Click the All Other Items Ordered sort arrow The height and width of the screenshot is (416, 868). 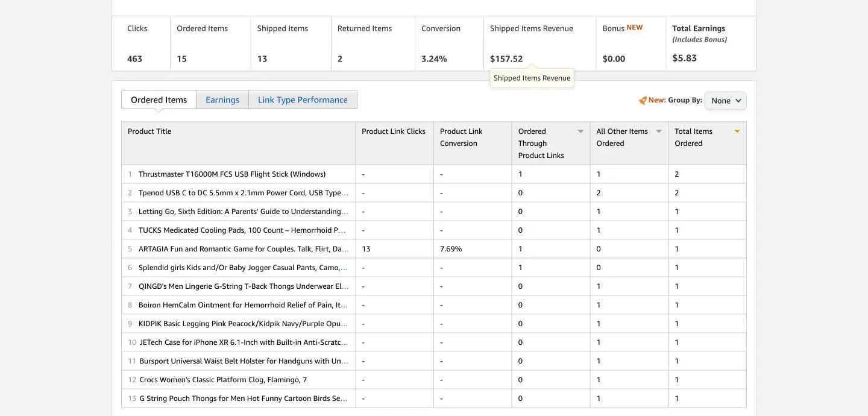(659, 131)
